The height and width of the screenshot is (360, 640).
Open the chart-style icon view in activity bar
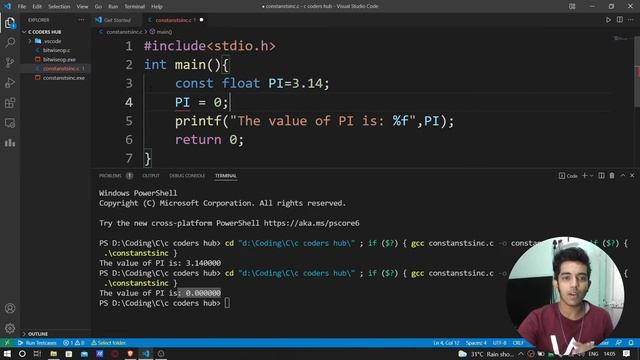coord(10,142)
